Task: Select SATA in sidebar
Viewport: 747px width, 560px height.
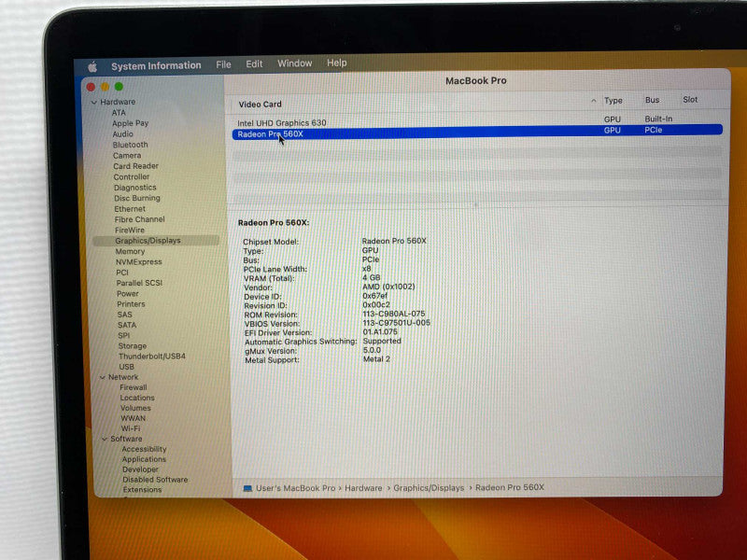Action: [x=127, y=325]
